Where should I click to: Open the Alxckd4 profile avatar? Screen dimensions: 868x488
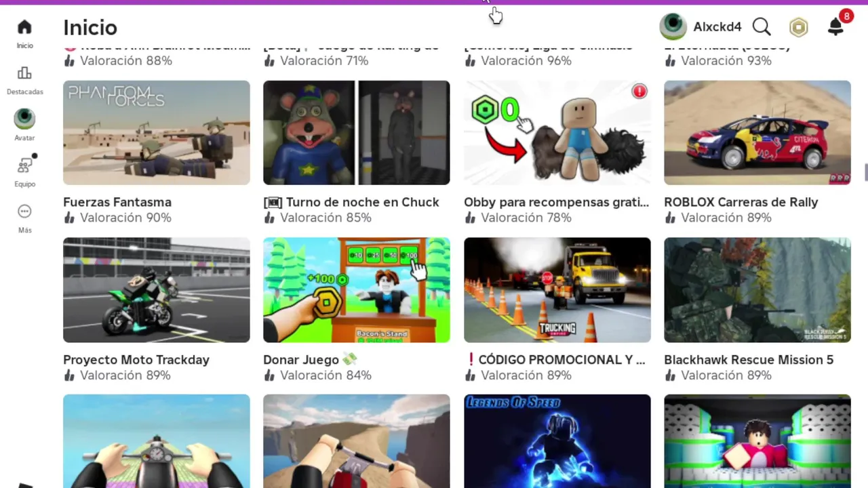673,27
